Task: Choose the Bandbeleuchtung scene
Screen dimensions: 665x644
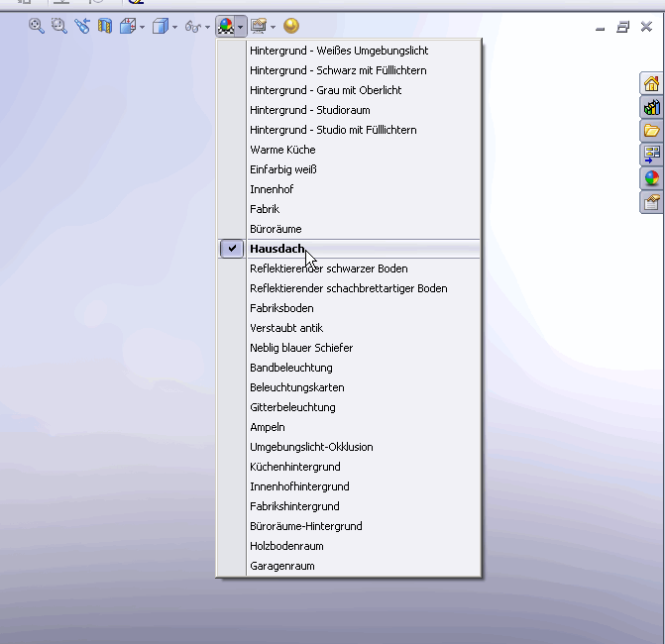Action: [349, 368]
